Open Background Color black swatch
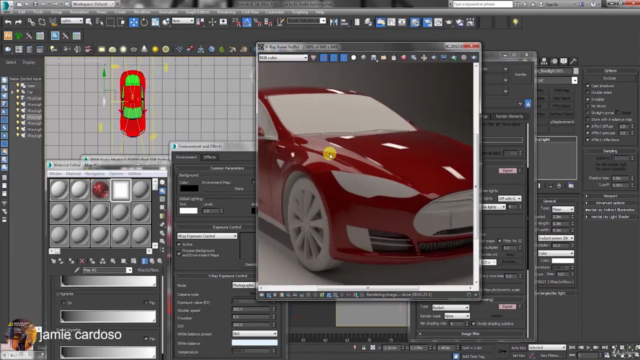 click(189, 189)
